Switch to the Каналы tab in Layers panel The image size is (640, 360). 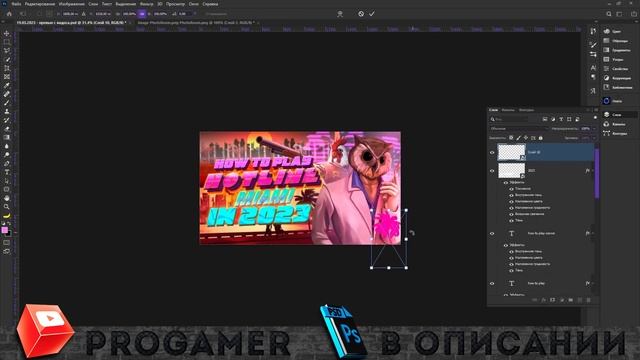508,110
